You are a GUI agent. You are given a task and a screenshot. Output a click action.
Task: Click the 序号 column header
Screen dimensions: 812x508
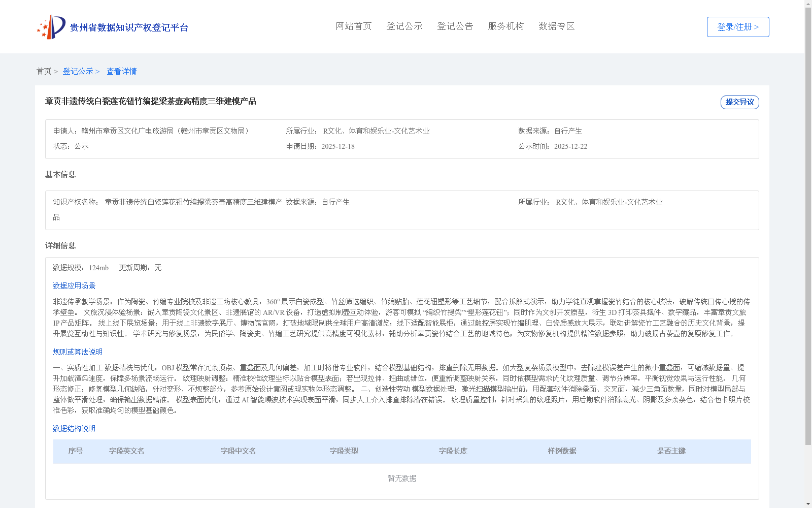76,451
